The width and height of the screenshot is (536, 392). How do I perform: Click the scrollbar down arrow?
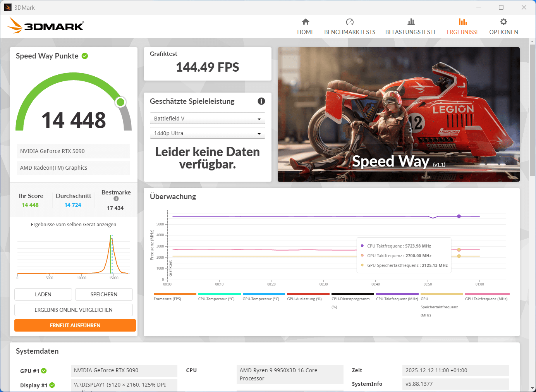(x=532, y=388)
